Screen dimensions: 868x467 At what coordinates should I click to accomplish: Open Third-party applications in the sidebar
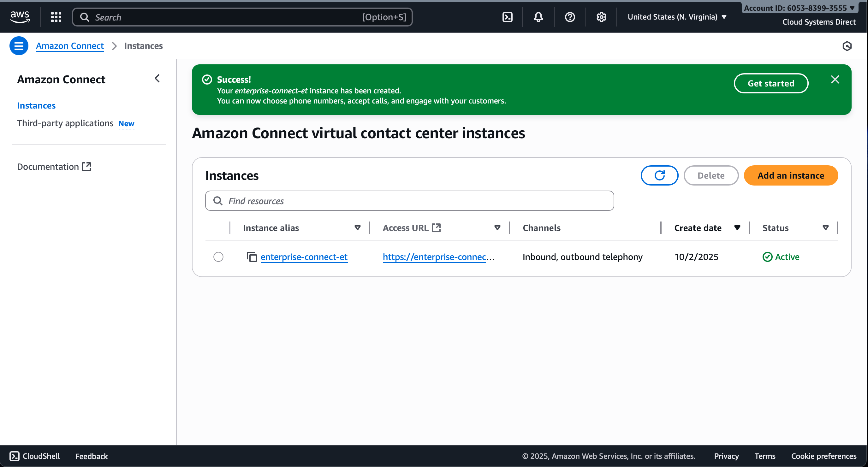pyautogui.click(x=65, y=123)
